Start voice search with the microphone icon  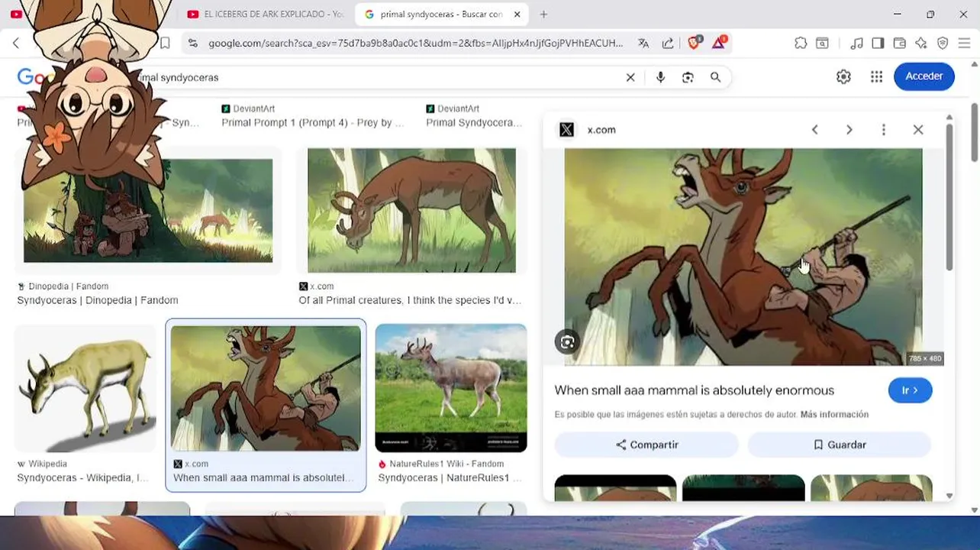point(660,77)
